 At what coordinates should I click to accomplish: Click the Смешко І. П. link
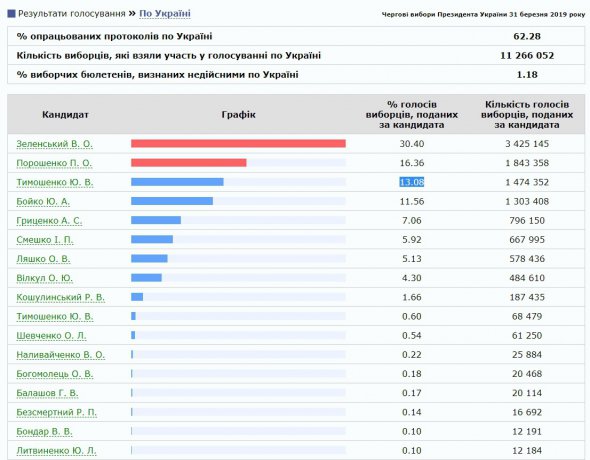point(45,240)
